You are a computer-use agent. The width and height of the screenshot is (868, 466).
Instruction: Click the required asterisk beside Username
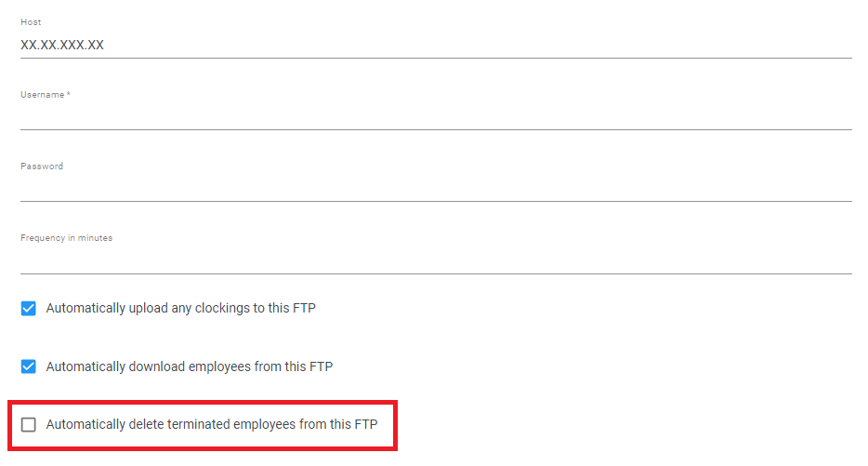[69, 94]
